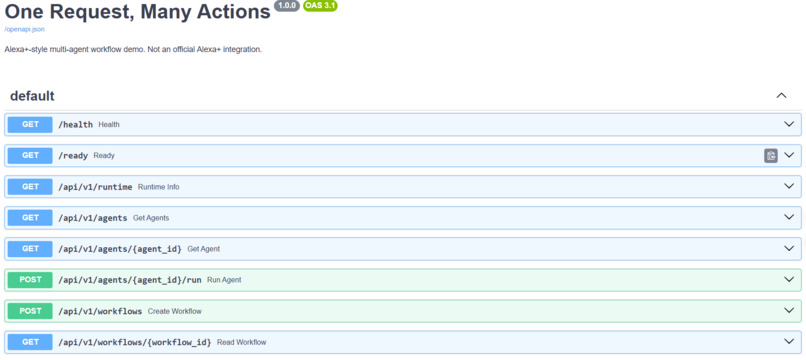Expand the GET /health endpoint chevron
This screenshot has height=360, width=806.
[x=789, y=124]
